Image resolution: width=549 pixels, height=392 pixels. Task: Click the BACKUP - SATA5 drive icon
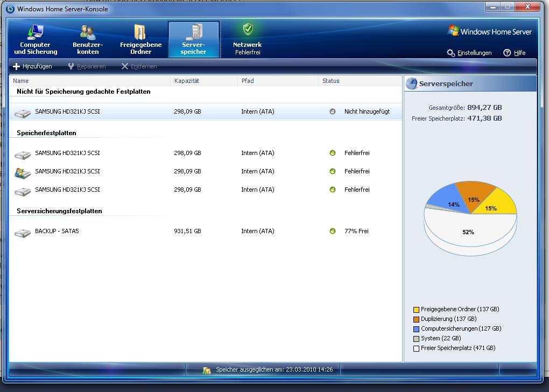(23, 232)
